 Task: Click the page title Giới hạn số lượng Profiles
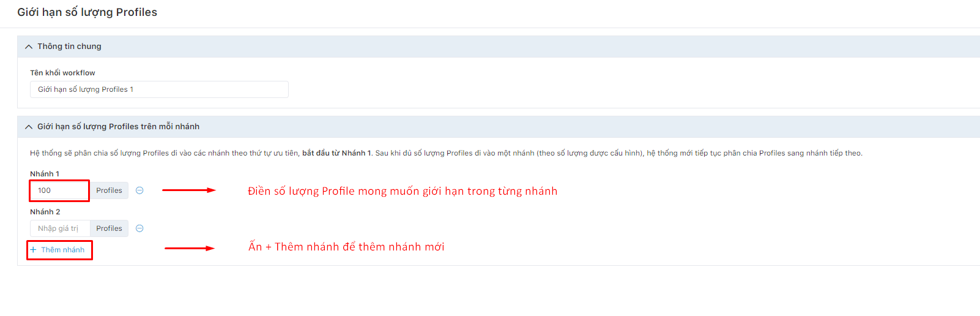tap(87, 12)
